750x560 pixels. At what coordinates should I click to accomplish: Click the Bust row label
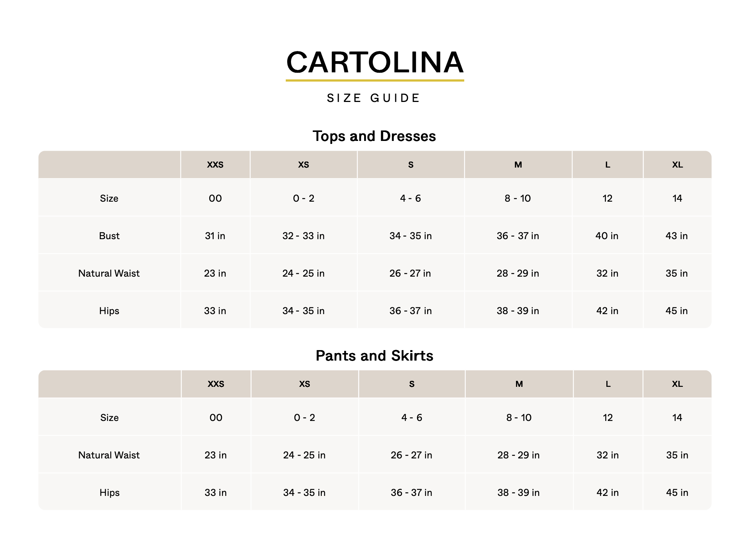[x=109, y=236]
